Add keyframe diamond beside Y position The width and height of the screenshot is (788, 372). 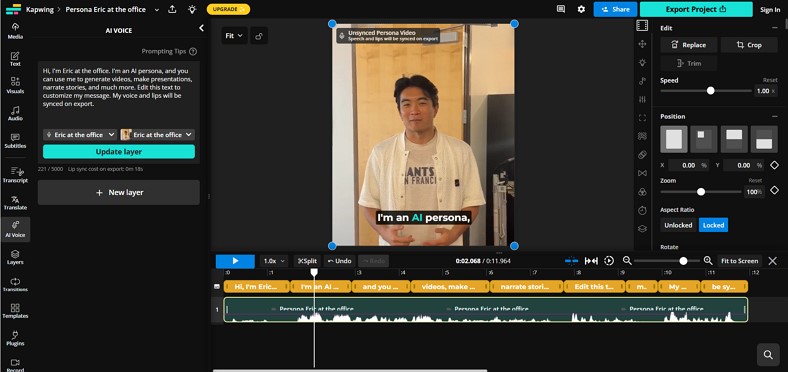(x=774, y=165)
